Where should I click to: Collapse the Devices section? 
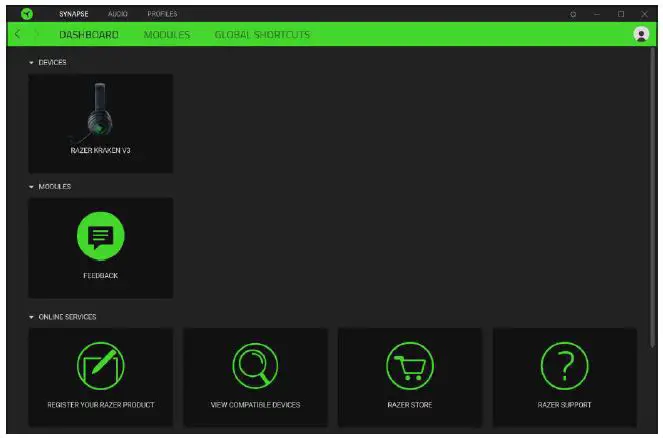tap(31, 63)
